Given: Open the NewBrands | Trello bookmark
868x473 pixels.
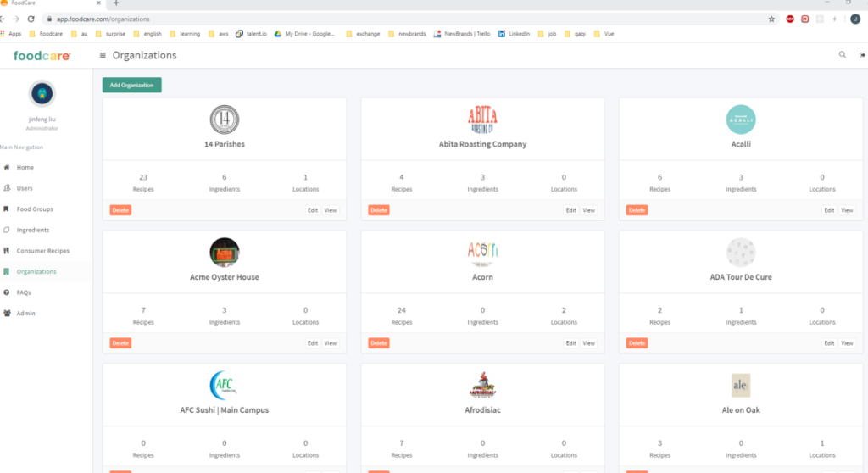Looking at the screenshot, I should 462,34.
